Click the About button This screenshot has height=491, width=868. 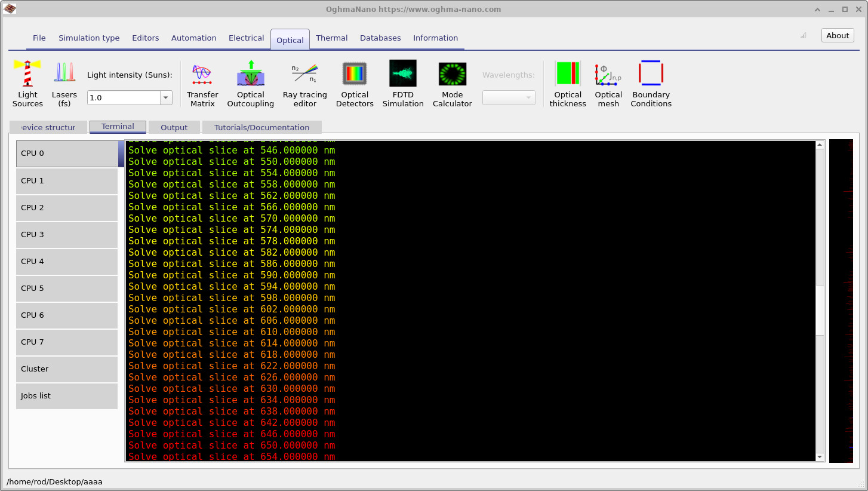(838, 35)
